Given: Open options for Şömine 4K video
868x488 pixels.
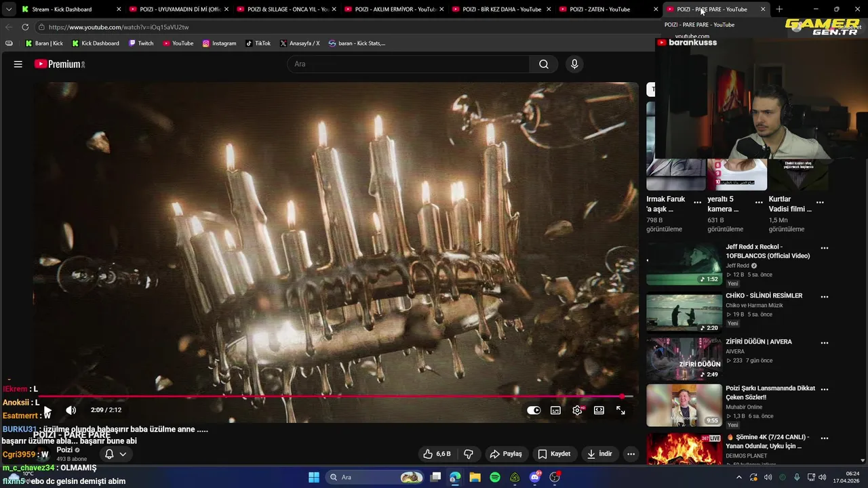Looking at the screenshot, I should [825, 439].
